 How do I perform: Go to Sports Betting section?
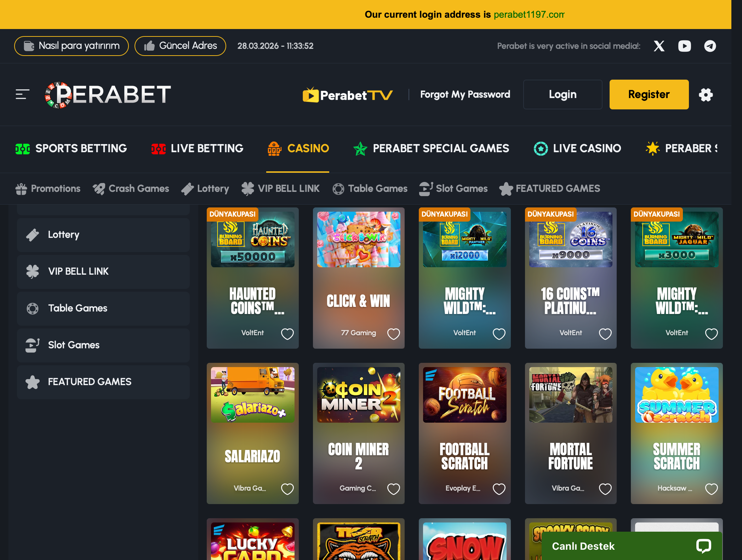click(71, 148)
